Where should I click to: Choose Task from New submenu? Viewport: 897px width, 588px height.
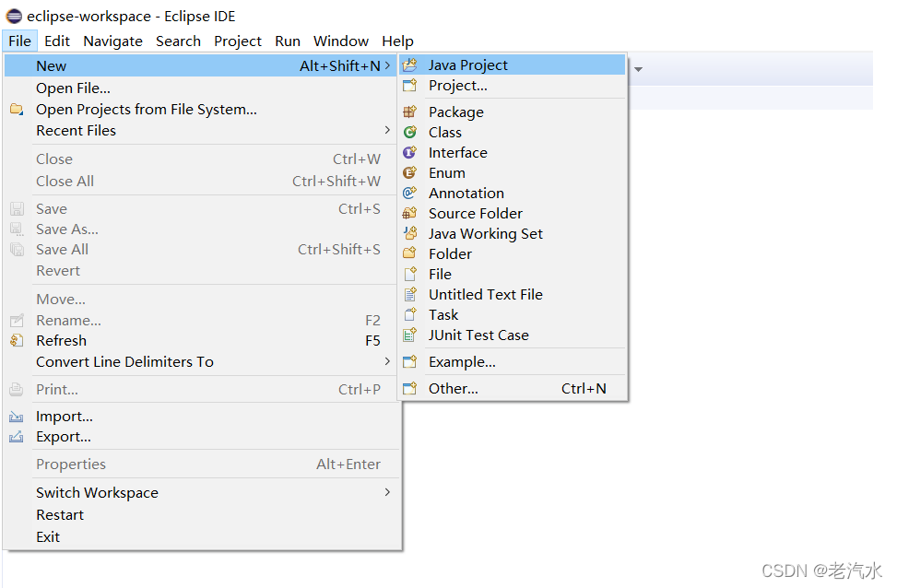coord(513,314)
